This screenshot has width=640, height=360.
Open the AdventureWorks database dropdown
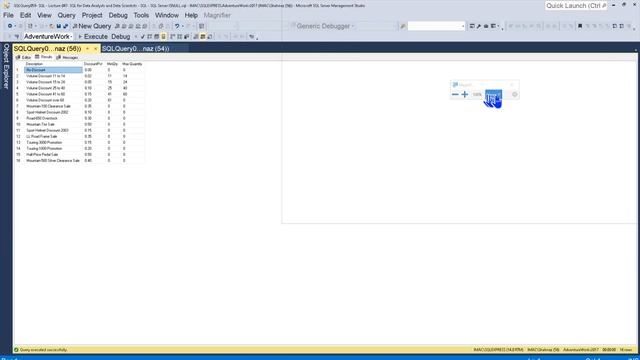47,37
